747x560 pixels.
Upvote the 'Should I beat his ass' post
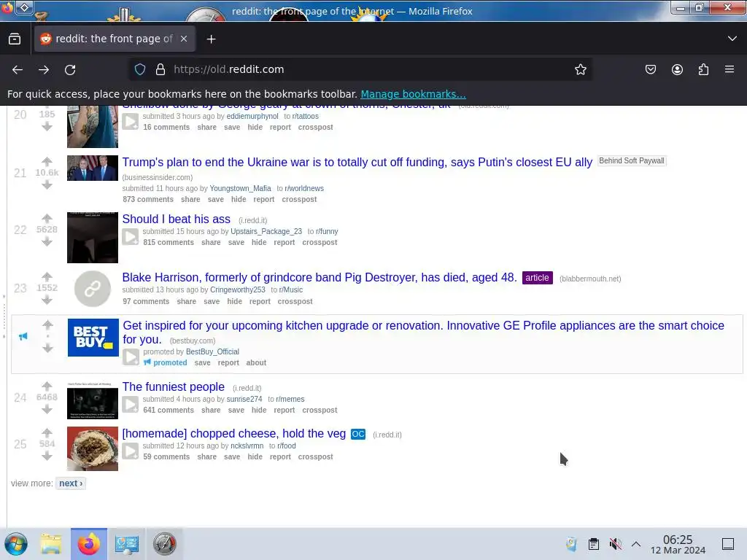click(x=47, y=219)
